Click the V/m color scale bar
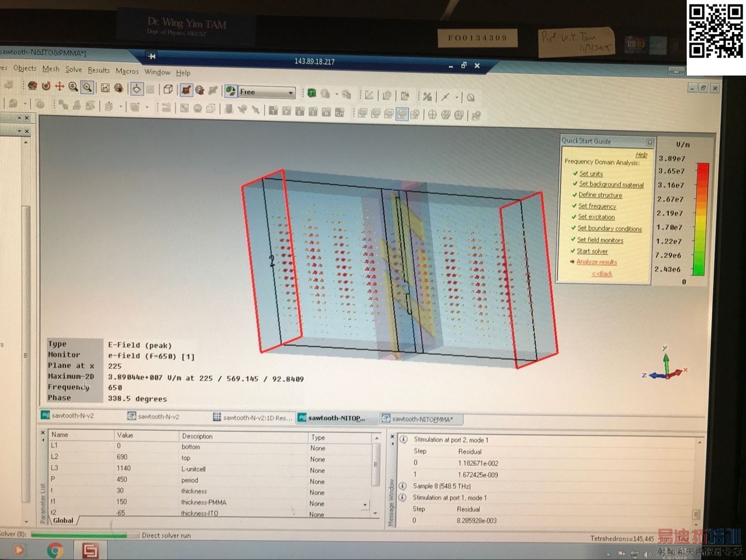Viewport: 746px width, 560px height. (700, 219)
